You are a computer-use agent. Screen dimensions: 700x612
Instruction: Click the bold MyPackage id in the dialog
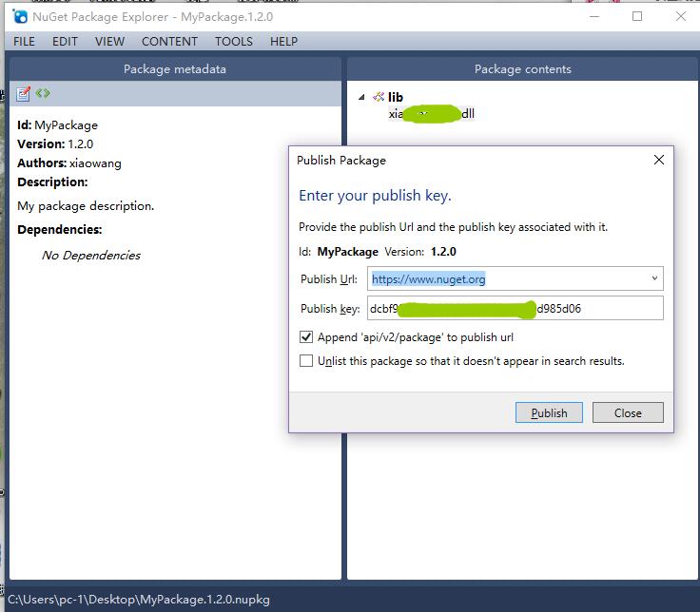coord(348,252)
